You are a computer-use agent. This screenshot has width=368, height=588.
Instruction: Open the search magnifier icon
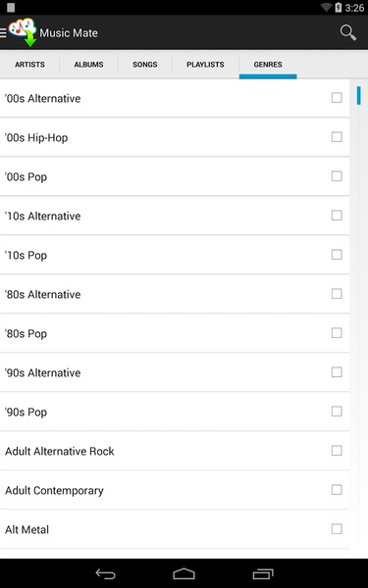[x=348, y=32]
